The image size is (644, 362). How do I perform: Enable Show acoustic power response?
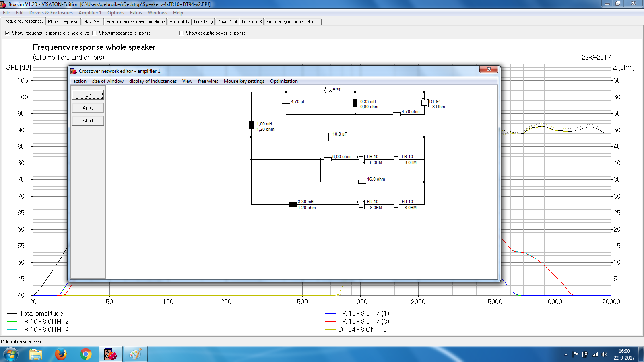pyautogui.click(x=181, y=33)
